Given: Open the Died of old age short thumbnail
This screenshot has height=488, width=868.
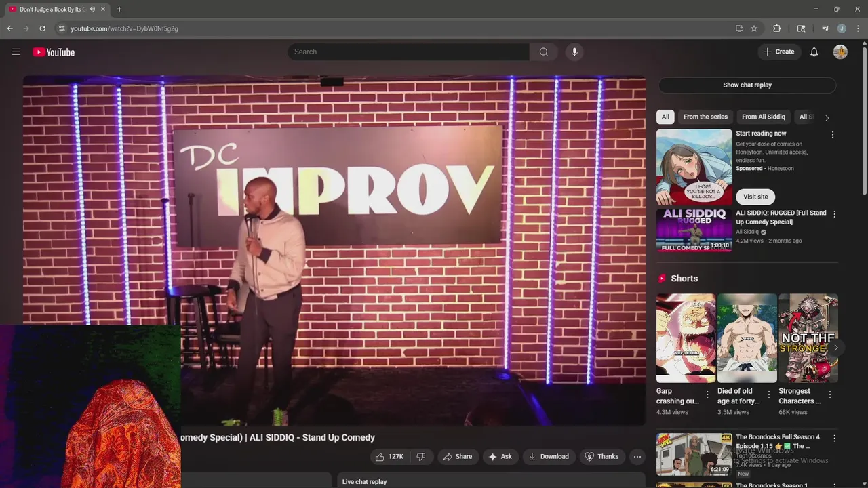Looking at the screenshot, I should coord(747,338).
